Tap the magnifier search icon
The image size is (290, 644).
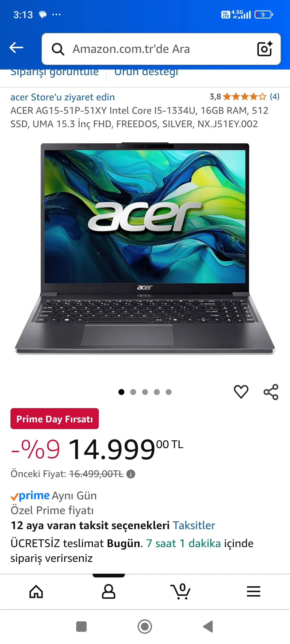click(x=58, y=49)
